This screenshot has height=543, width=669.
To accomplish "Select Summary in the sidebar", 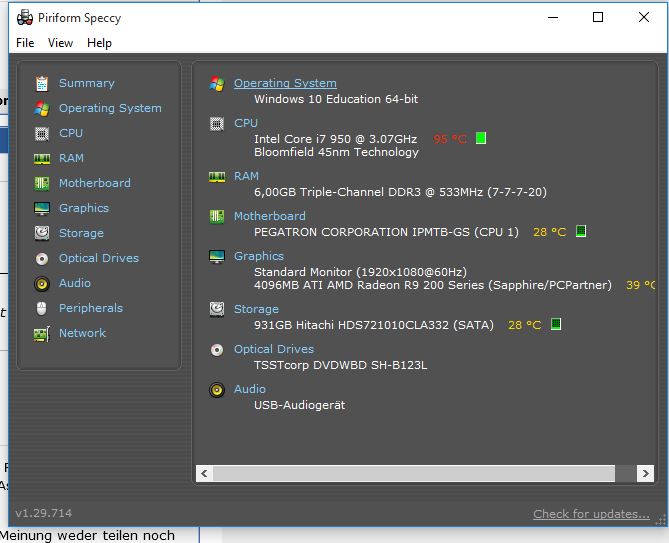I will (x=87, y=83).
